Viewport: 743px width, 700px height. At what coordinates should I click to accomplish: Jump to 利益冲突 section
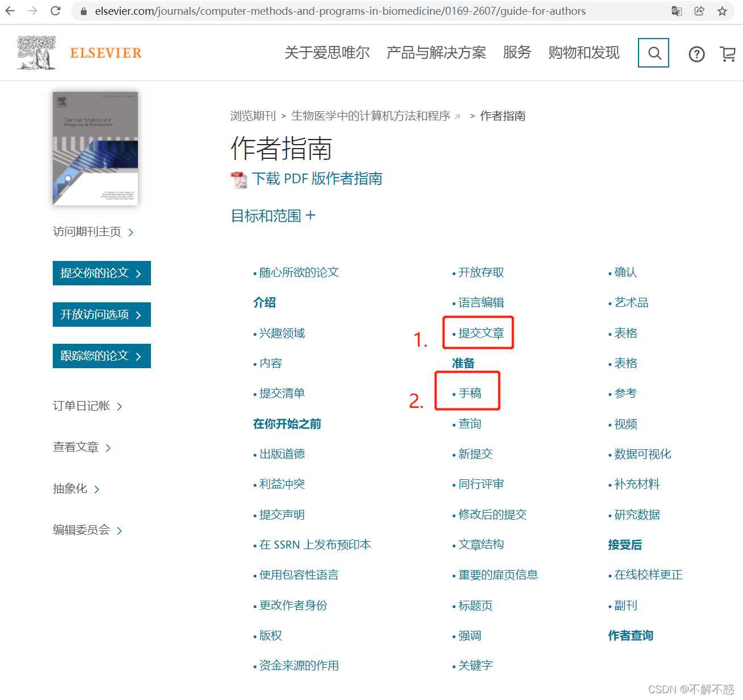[x=282, y=484]
